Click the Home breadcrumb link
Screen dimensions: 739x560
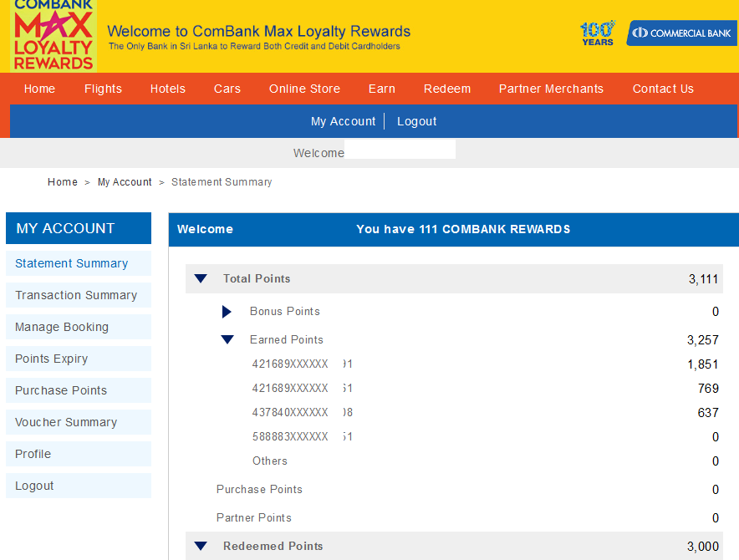click(63, 182)
